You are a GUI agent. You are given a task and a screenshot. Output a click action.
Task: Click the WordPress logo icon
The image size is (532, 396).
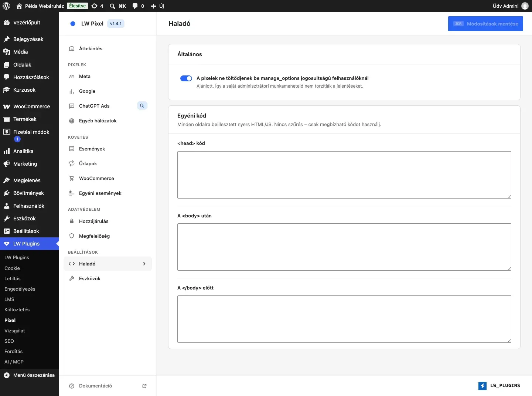tap(6, 6)
